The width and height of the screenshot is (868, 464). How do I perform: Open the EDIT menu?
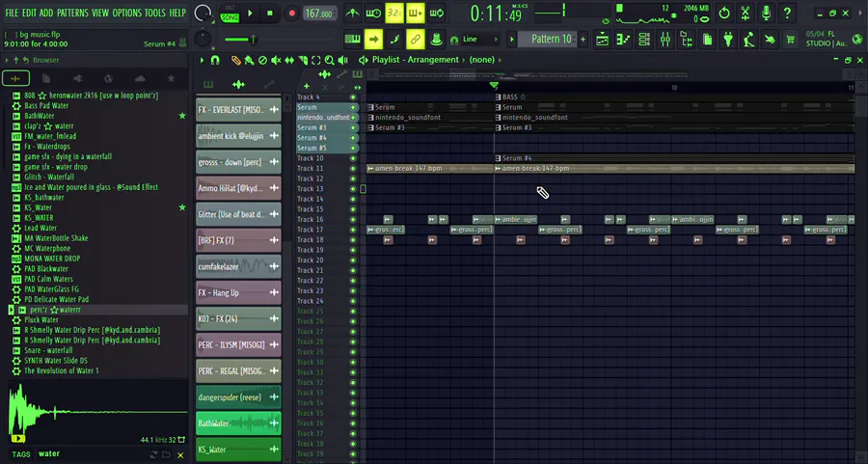coord(29,13)
